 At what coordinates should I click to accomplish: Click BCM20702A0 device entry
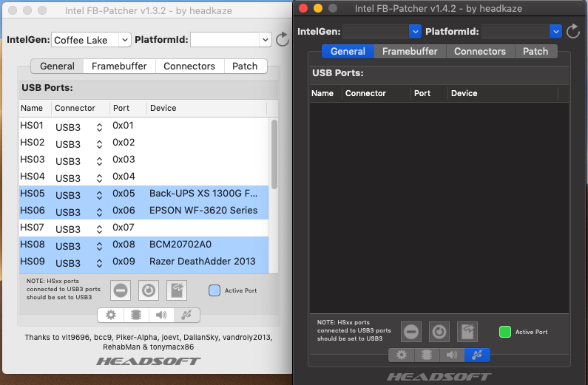coord(180,245)
